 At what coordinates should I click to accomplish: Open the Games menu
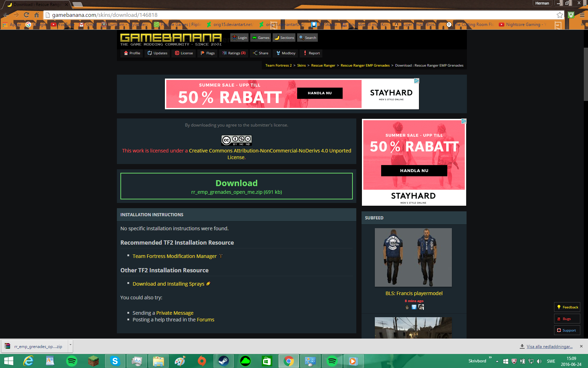coord(261,38)
